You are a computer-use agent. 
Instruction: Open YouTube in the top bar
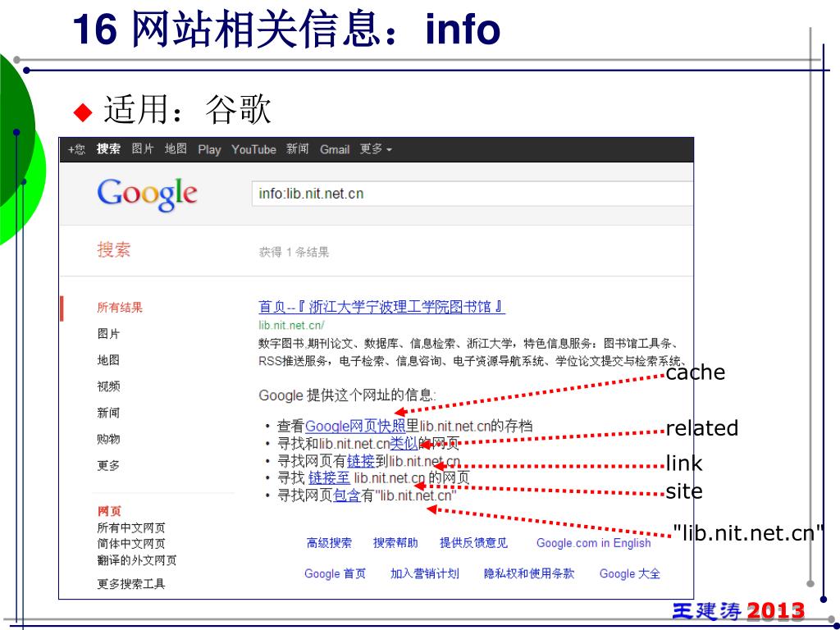point(254,149)
